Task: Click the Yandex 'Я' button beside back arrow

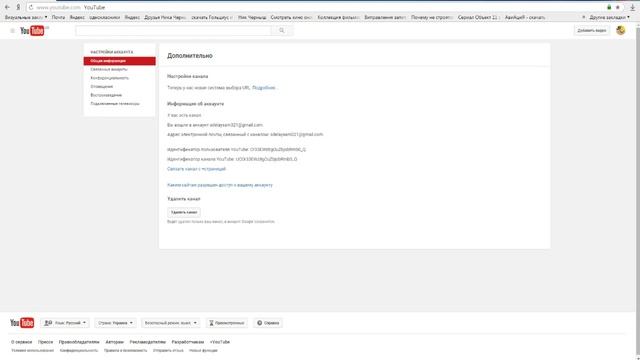Action: (x=18, y=7)
